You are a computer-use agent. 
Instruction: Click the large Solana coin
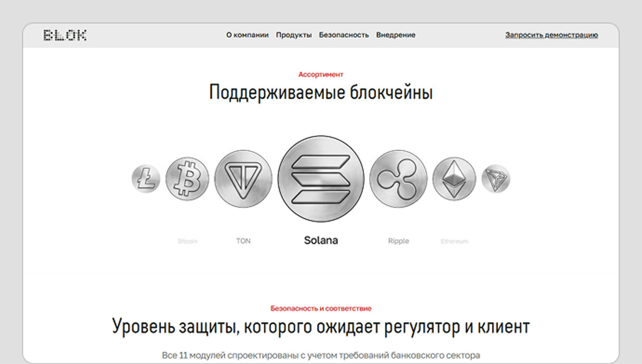tap(321, 179)
